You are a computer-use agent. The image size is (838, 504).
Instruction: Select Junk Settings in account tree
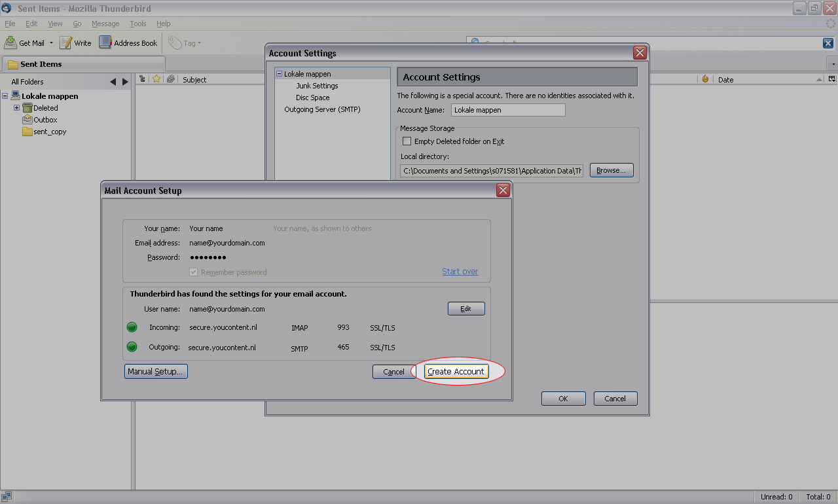pos(317,86)
